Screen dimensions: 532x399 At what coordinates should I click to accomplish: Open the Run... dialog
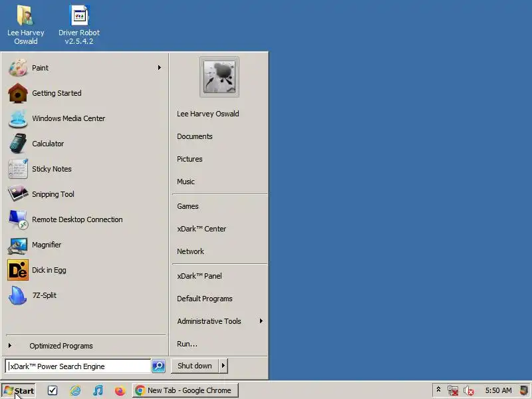click(187, 344)
